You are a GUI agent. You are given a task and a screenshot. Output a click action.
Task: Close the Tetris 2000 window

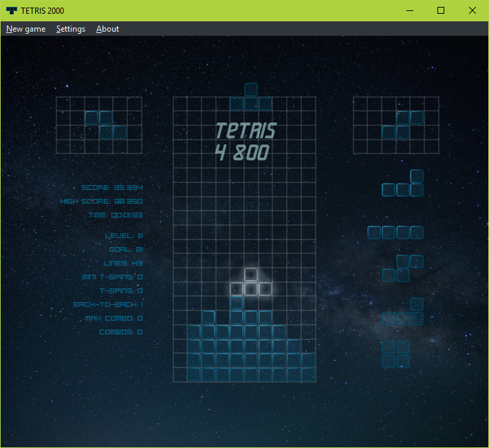tap(472, 10)
